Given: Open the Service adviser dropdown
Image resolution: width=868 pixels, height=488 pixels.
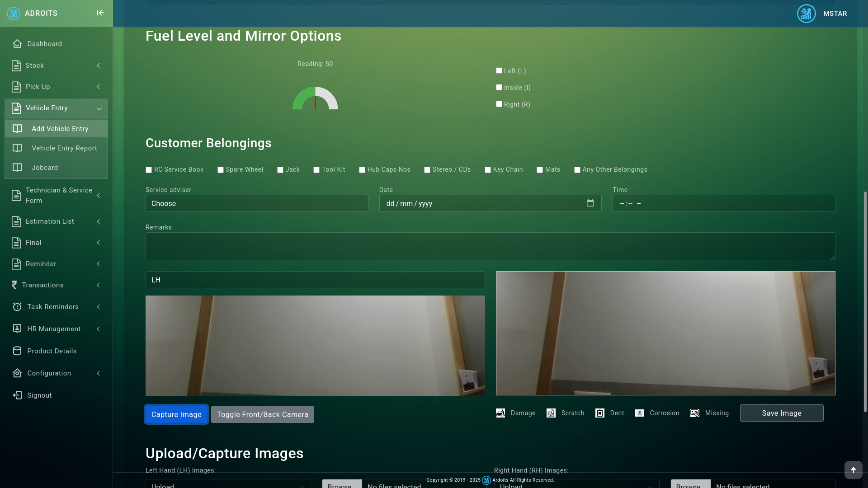Looking at the screenshot, I should point(257,203).
